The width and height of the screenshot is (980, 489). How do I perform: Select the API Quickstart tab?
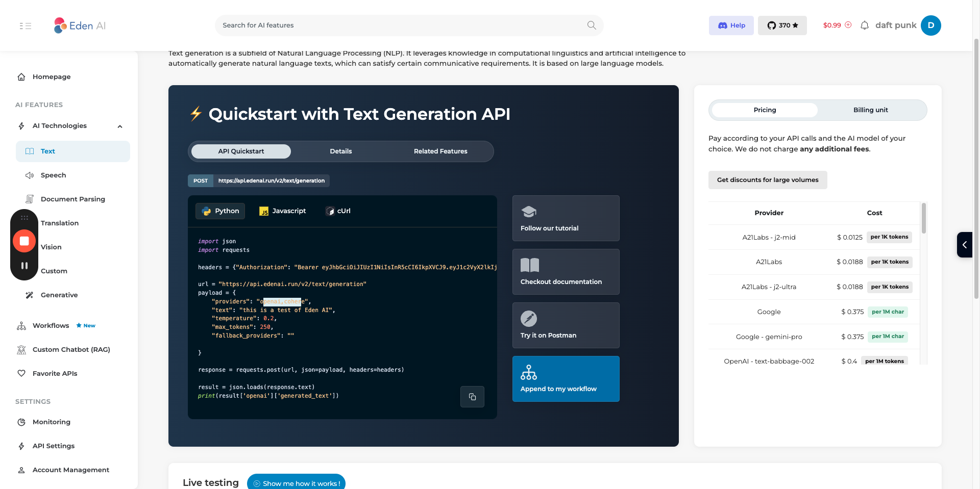tap(241, 151)
